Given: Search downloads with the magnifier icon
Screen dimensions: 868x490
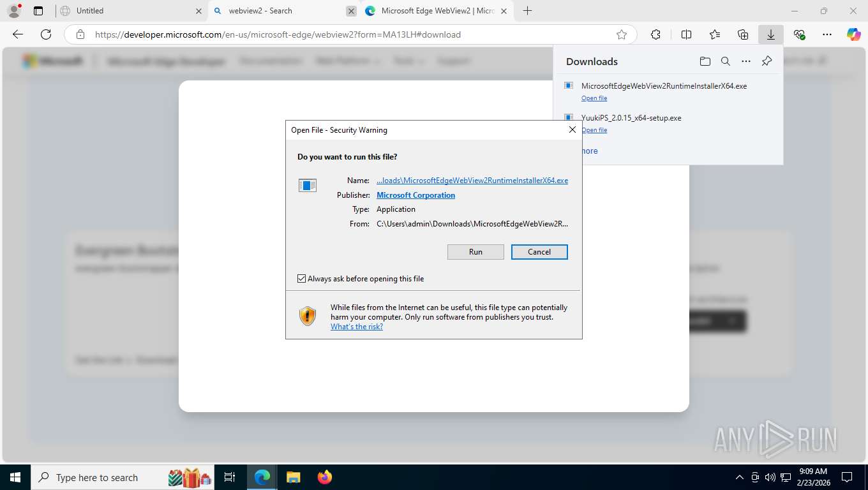Looking at the screenshot, I should coord(726,61).
